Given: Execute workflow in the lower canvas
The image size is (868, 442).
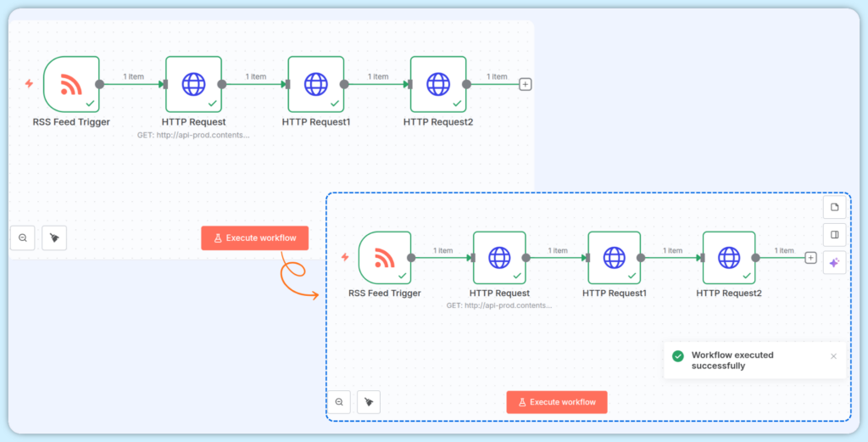Looking at the screenshot, I should pyautogui.click(x=557, y=402).
